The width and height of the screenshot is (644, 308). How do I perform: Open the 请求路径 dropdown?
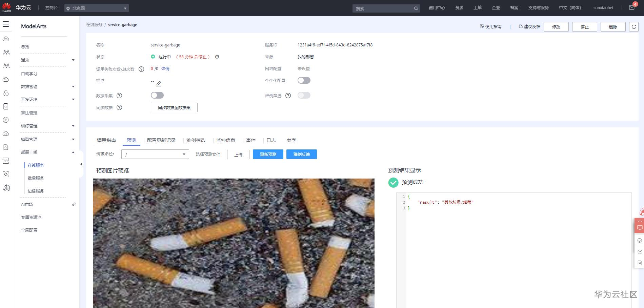pos(155,154)
